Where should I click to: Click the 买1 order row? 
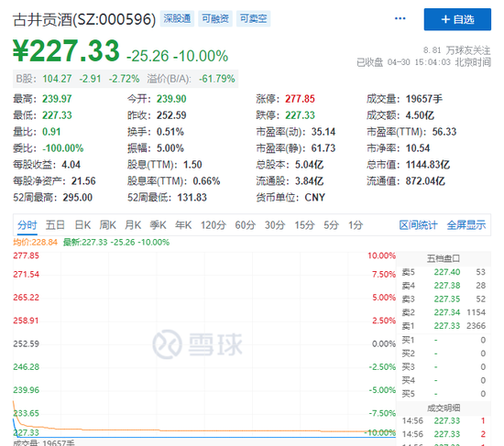point(444,340)
